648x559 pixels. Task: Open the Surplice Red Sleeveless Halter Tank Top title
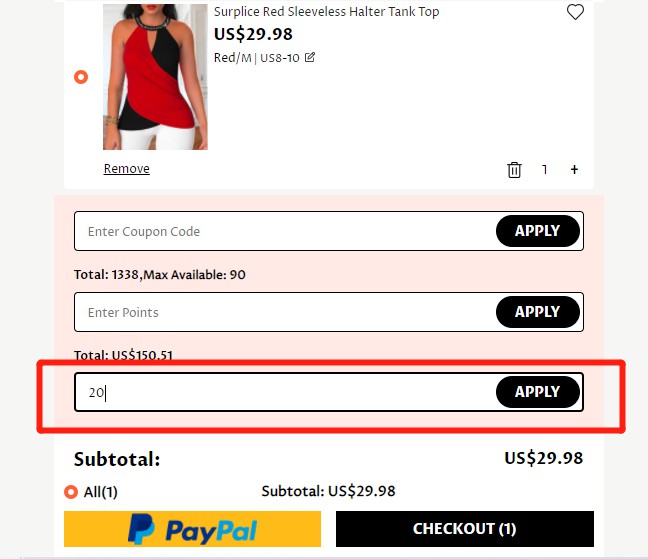[326, 12]
